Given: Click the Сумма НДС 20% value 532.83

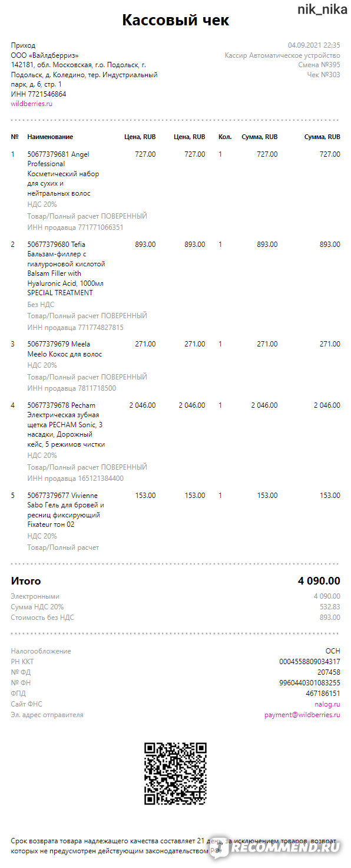Looking at the screenshot, I should coord(330,607).
